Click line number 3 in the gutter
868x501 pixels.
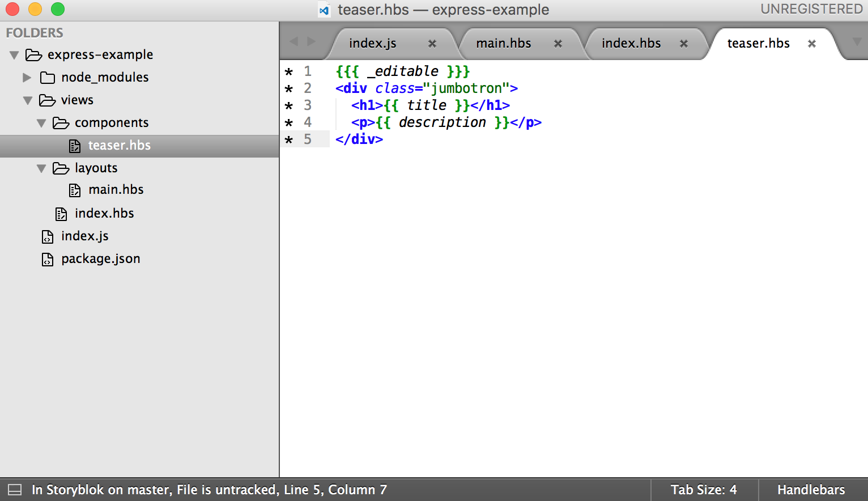[308, 105]
